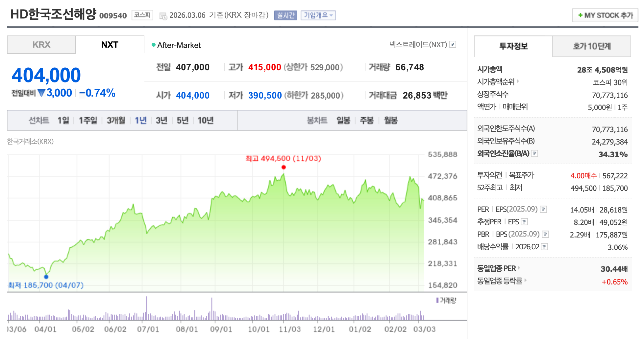Open help icon next to 외국인소진율(B/A)
Image resolution: width=644 pixels, height=339 pixels.
pyautogui.click(x=535, y=153)
